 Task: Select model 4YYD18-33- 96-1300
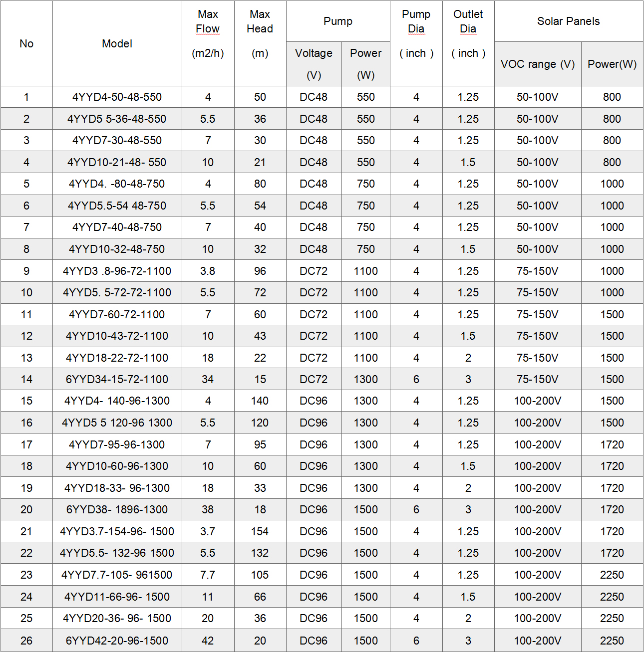tap(117, 488)
